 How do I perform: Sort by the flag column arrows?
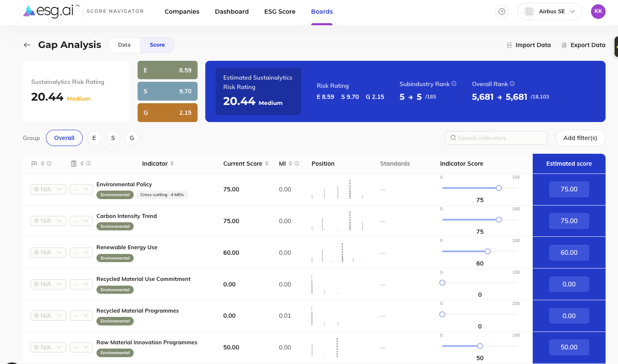tap(42, 164)
